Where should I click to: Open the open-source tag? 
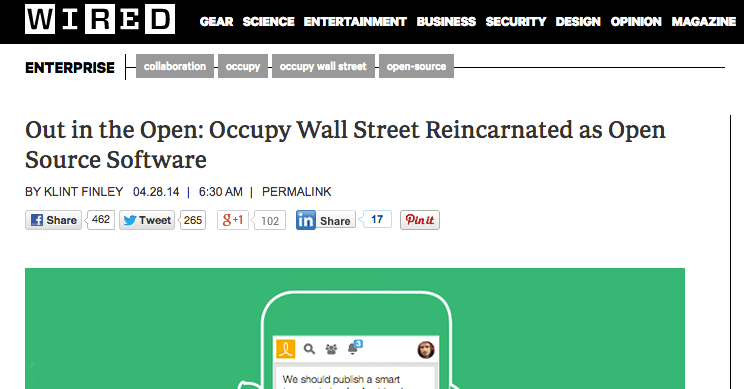click(x=416, y=66)
